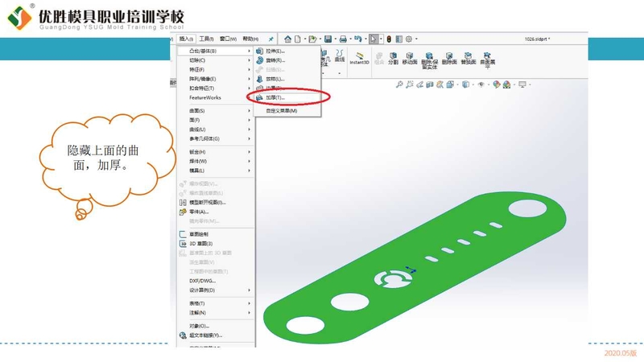Click the Select cursor tool icon

[374, 39]
